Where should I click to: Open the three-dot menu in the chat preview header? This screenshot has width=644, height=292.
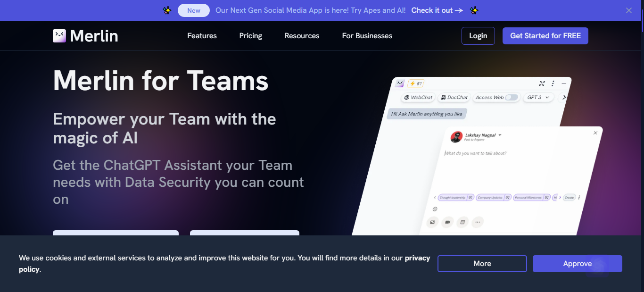point(553,83)
